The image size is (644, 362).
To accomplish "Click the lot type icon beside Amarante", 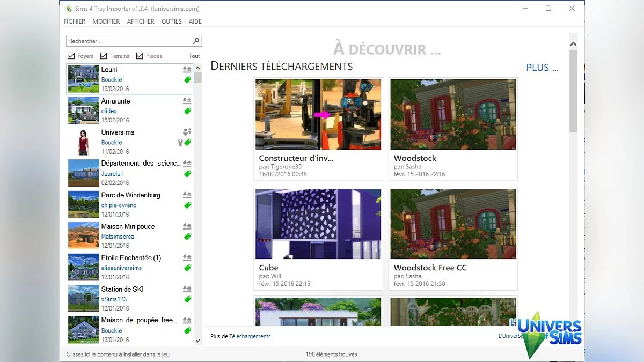I will pyautogui.click(x=186, y=101).
